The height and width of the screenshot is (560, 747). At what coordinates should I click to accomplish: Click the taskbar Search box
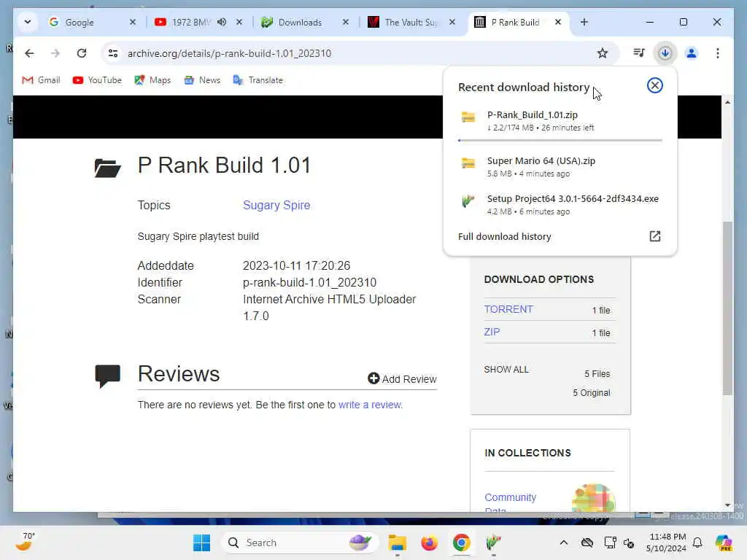coord(299,542)
